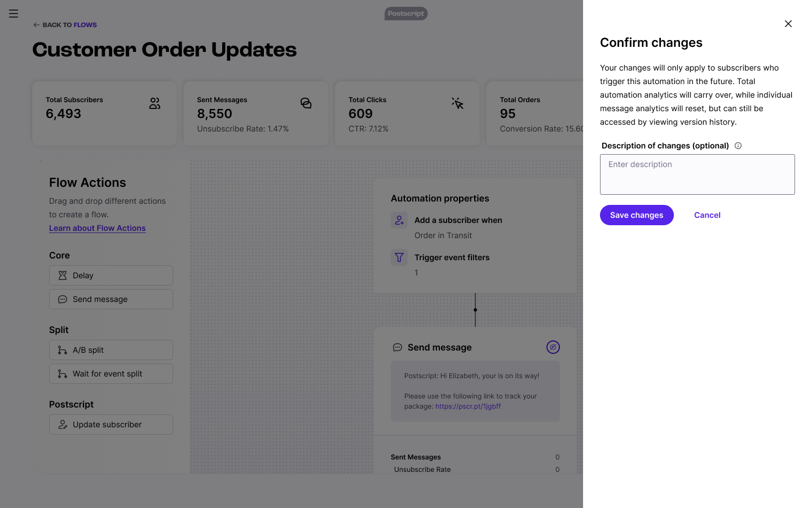Screen dimensions: 812x508
Task: Click the edit icon on Send message card
Action: pos(553,347)
